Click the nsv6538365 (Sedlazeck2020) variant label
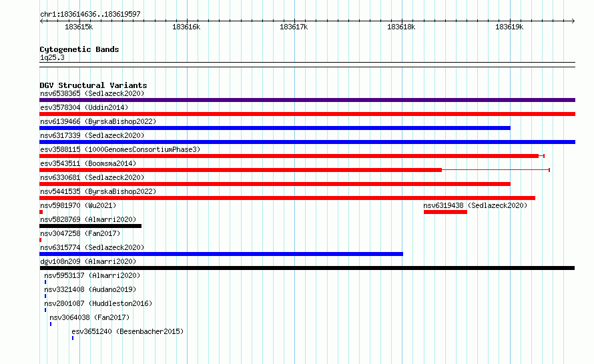594x364 pixels. [92, 93]
